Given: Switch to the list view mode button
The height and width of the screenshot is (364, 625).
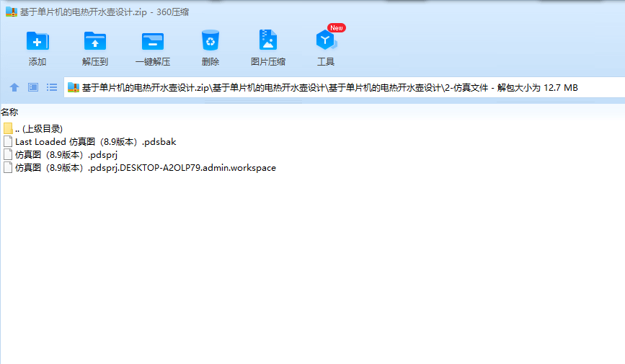Looking at the screenshot, I should (52, 87).
